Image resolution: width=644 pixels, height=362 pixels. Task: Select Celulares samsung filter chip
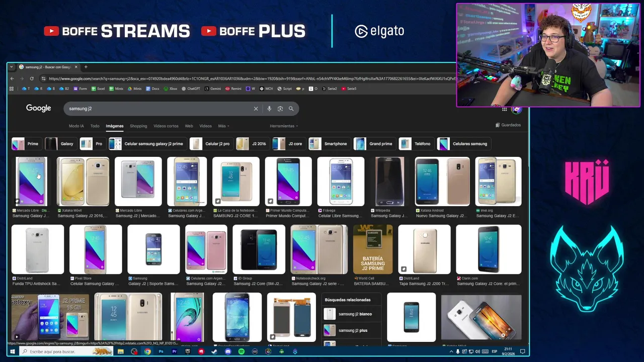[463, 144]
